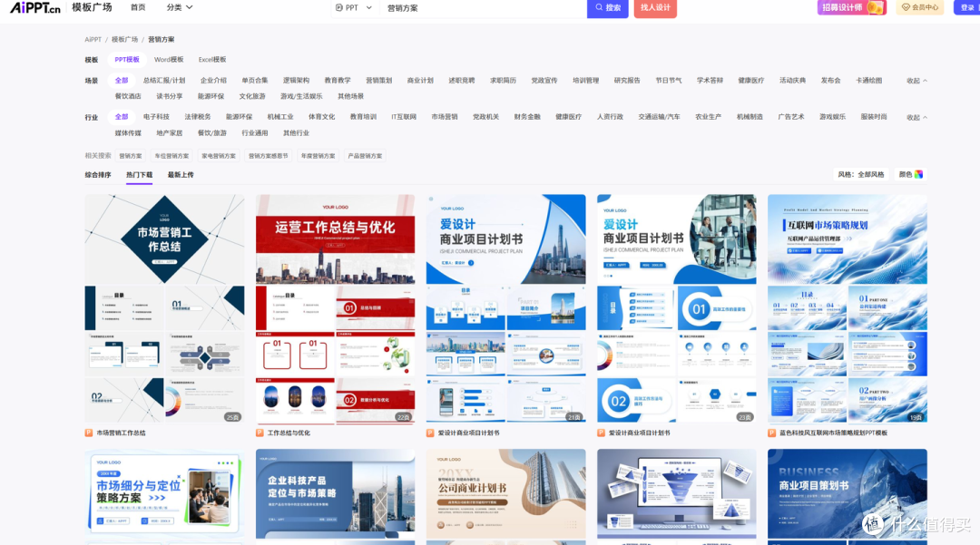Select IT互联网 industry filter
Image resolution: width=980 pixels, height=545 pixels.
(x=404, y=117)
